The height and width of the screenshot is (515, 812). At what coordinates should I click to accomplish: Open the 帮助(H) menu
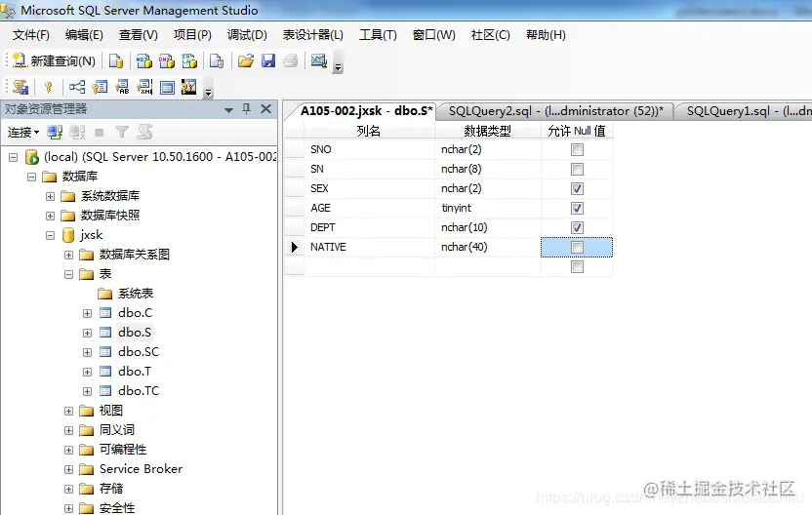546,35
